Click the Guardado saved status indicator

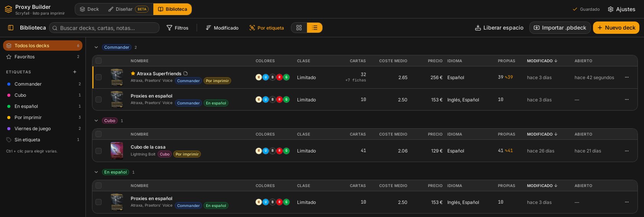pos(586,9)
